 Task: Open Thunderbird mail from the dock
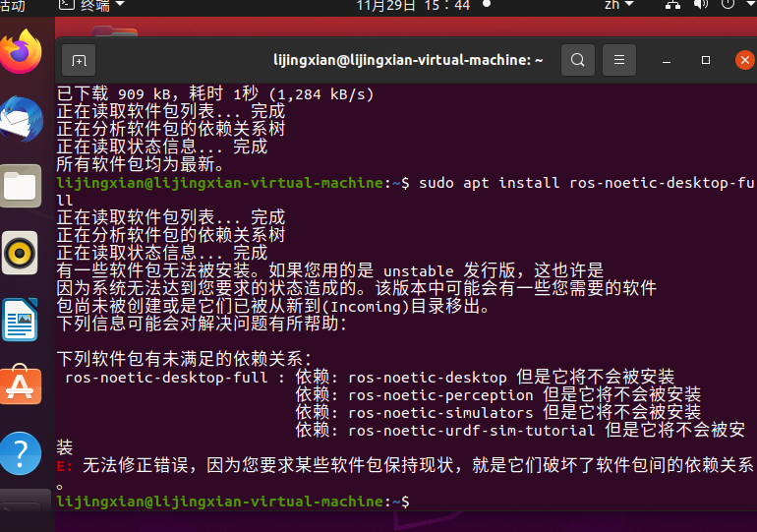point(21,119)
